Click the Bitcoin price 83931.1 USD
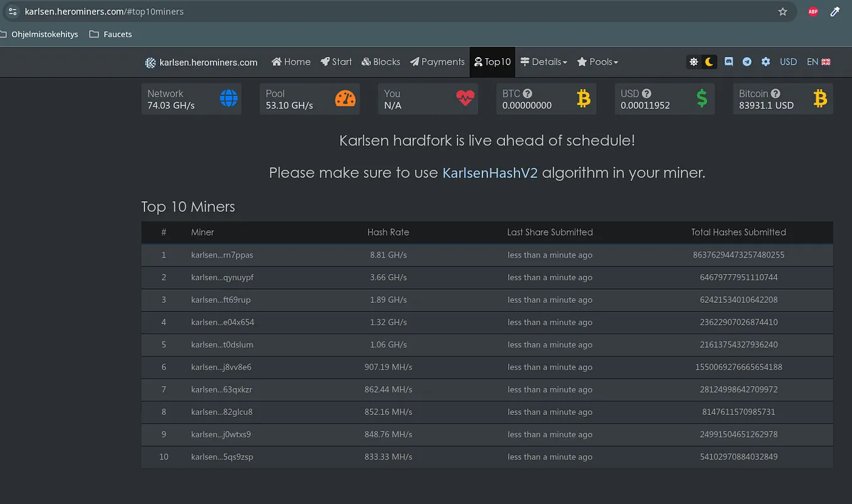 (766, 105)
